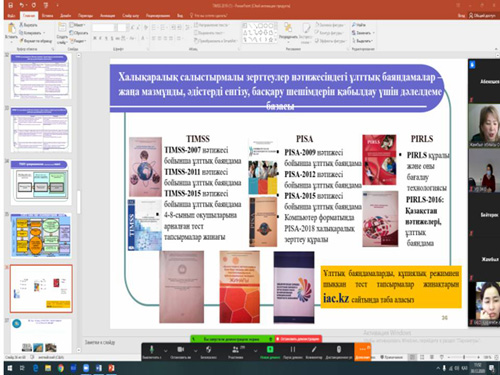500x375 pixels.
Task: Click Cut (Вырезать) in the clipboard group
Action: click(28, 25)
